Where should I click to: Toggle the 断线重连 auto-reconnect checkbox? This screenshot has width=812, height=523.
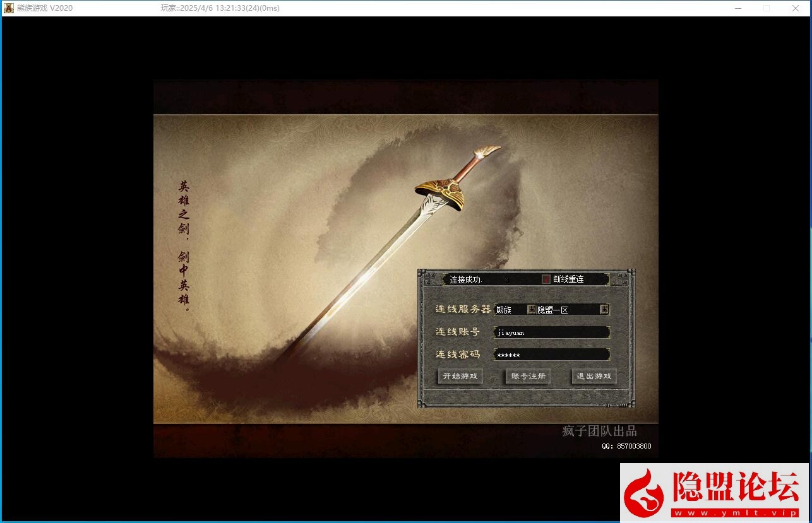[546, 279]
